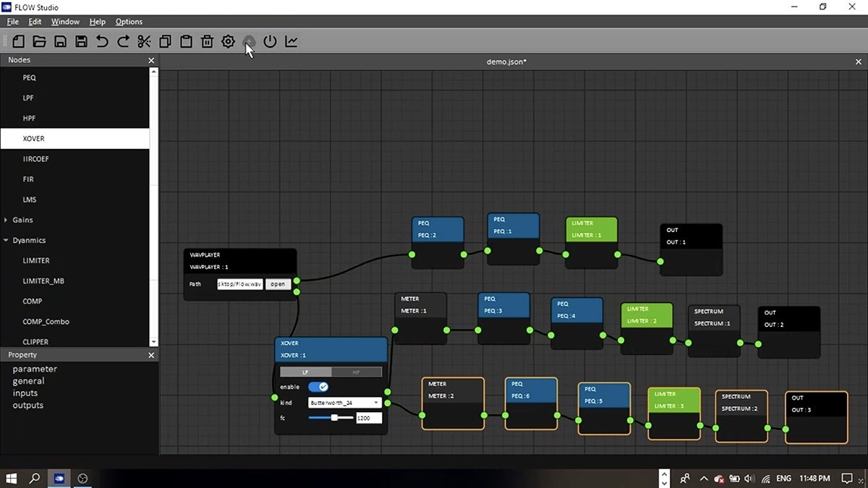Viewport: 868px width, 488px height.
Task: Click the power button toolbar icon
Action: pyautogui.click(x=270, y=41)
